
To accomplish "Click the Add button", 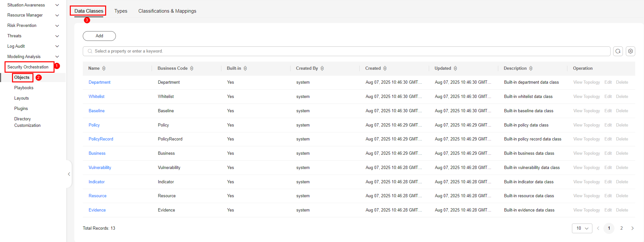I will 99,36.
